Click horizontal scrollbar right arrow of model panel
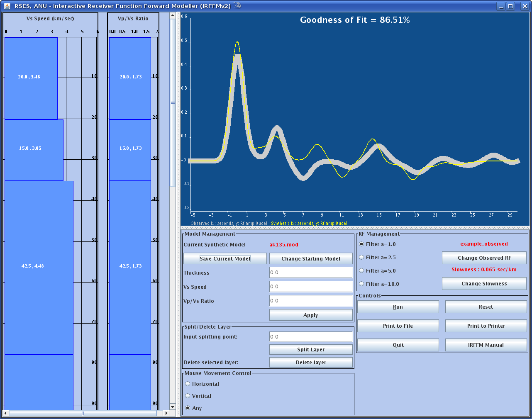Screen dimensions: 532x419 pos(166,413)
